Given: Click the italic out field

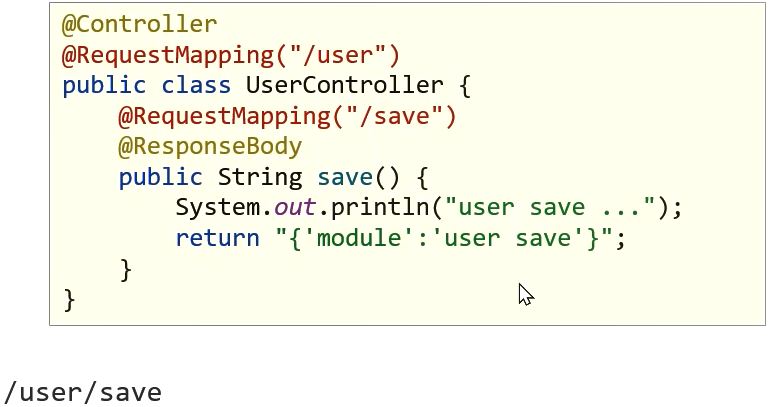Looking at the screenshot, I should [295, 207].
